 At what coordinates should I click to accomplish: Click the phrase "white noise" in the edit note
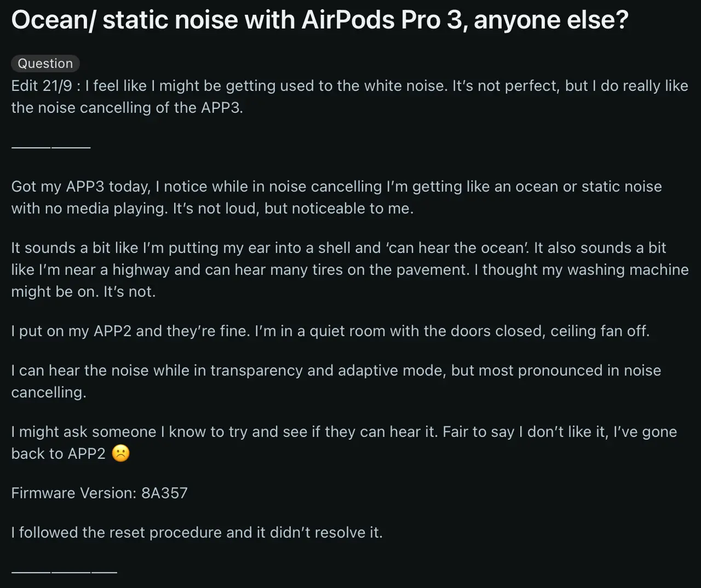click(x=404, y=86)
